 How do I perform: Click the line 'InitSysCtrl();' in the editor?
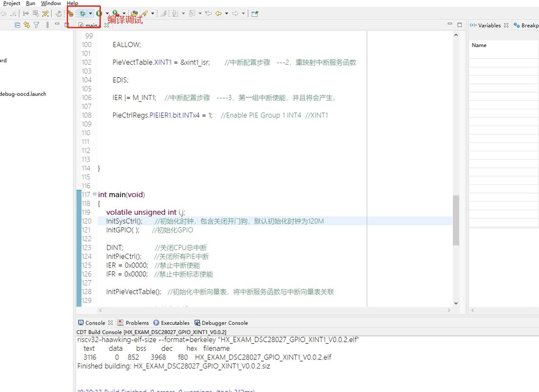tap(124, 221)
